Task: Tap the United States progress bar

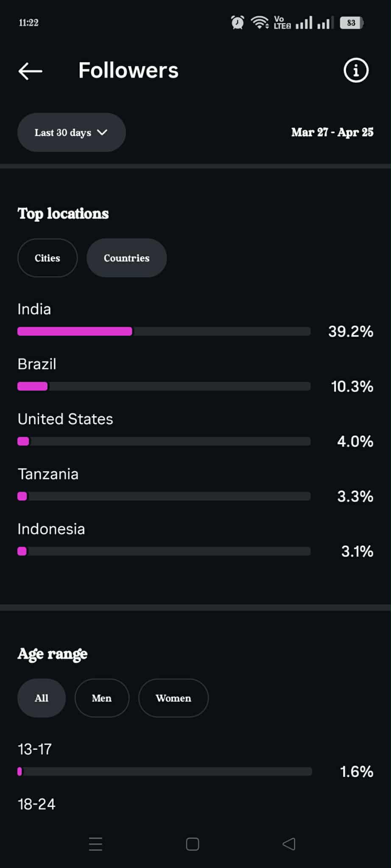Action: click(x=164, y=441)
